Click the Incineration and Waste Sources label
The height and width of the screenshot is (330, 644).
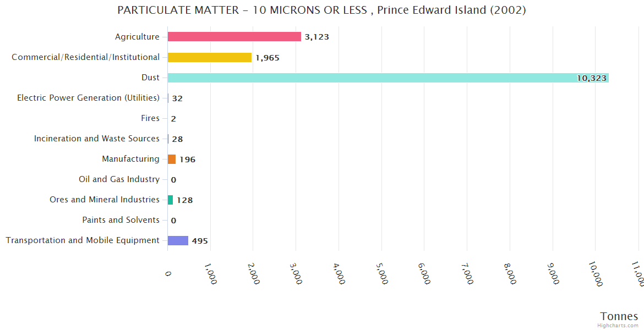click(96, 139)
